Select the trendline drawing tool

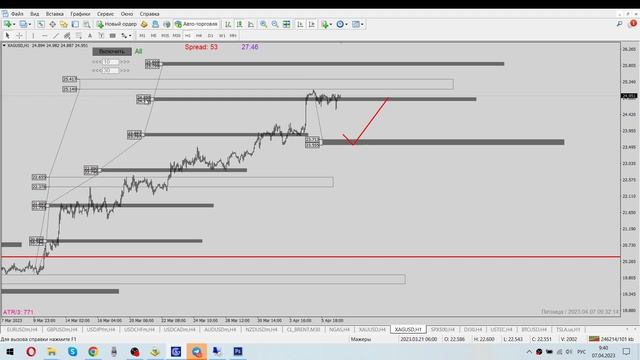[x=56, y=36]
